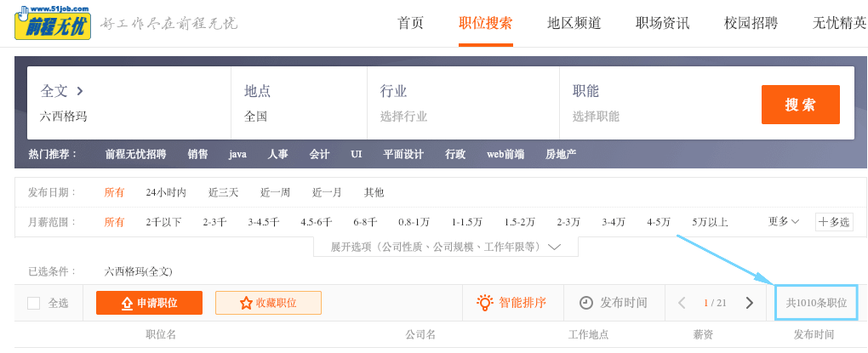
Task: Open the 首页 navigation tab
Action: point(410,23)
